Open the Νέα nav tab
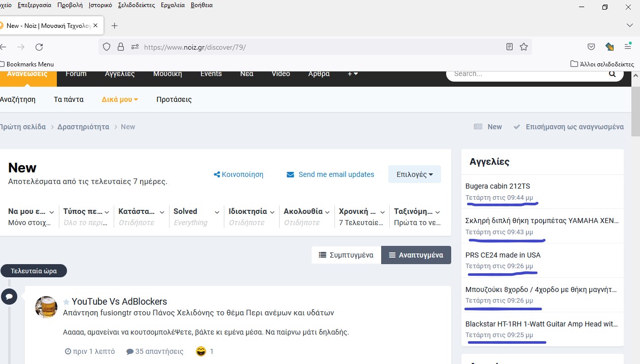Image resolution: width=640 pixels, height=364 pixels. [247, 74]
